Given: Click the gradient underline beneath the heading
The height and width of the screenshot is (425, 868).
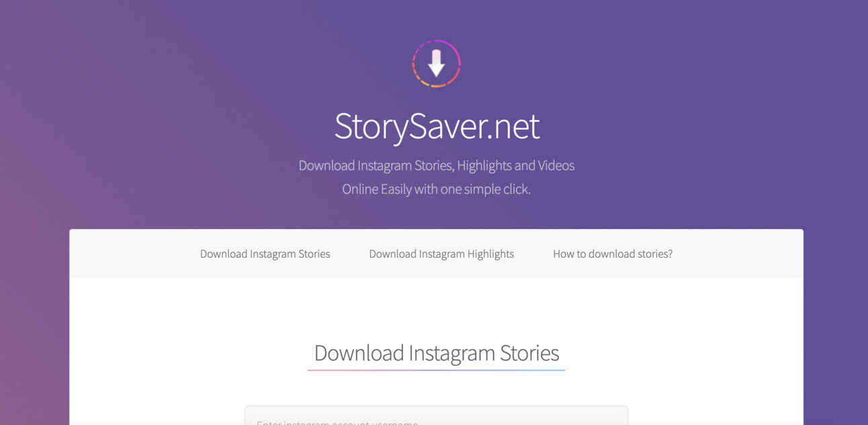Looking at the screenshot, I should click(436, 370).
